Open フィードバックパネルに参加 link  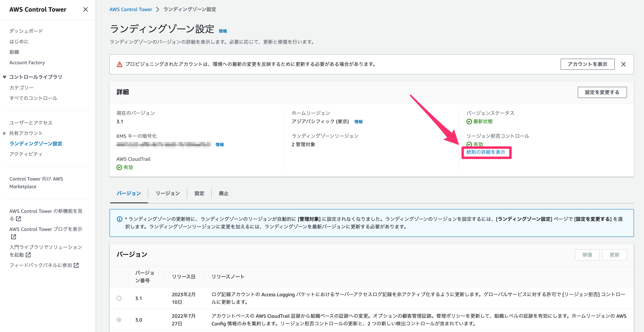44,265
